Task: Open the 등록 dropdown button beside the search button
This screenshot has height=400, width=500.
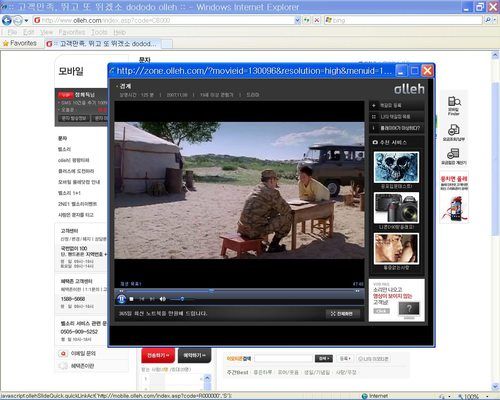Action: tap(345, 359)
